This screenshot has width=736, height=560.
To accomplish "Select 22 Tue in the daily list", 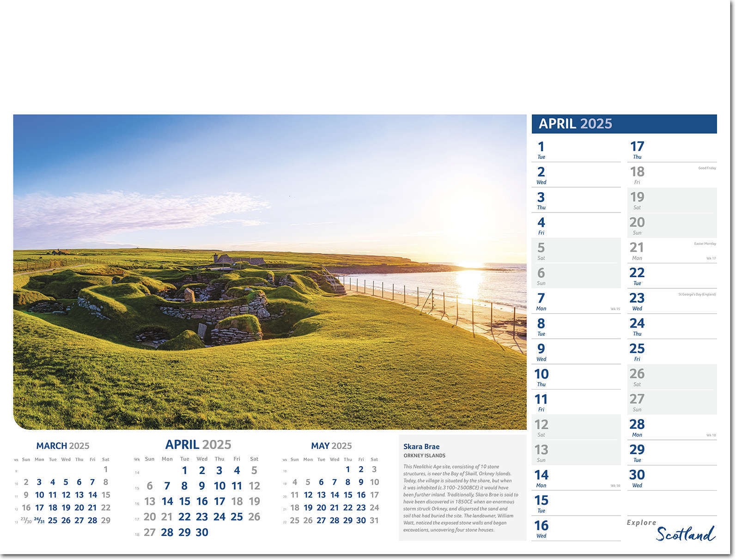I will coord(672,276).
